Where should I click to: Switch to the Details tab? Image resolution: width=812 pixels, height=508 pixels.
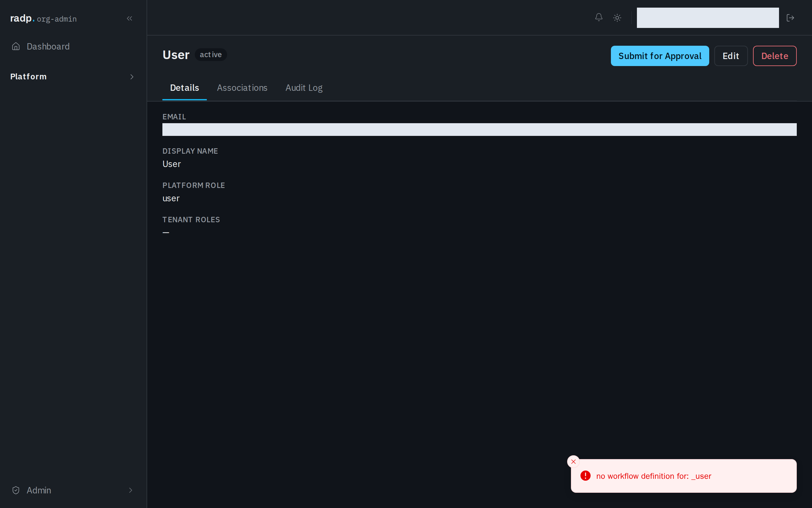click(x=185, y=88)
